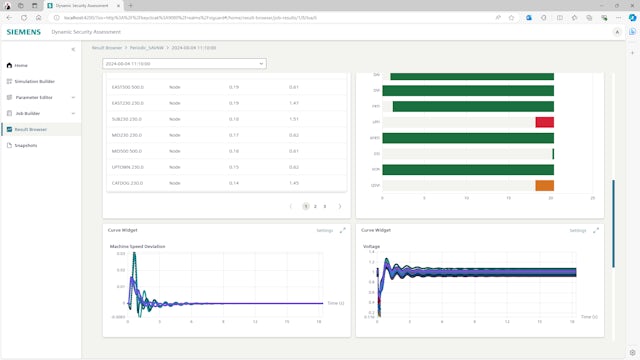The height and width of the screenshot is (360, 640).
Task: Select the MID230 230.0 table row
Action: click(x=227, y=135)
